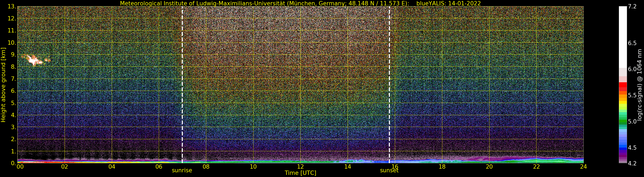Click the '12' time tick label

(x=300, y=166)
